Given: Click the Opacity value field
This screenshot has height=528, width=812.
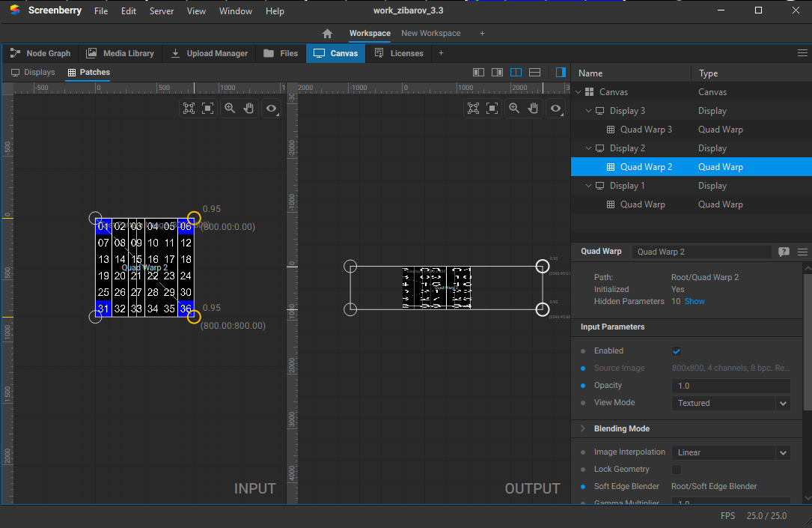Looking at the screenshot, I should coord(730,386).
